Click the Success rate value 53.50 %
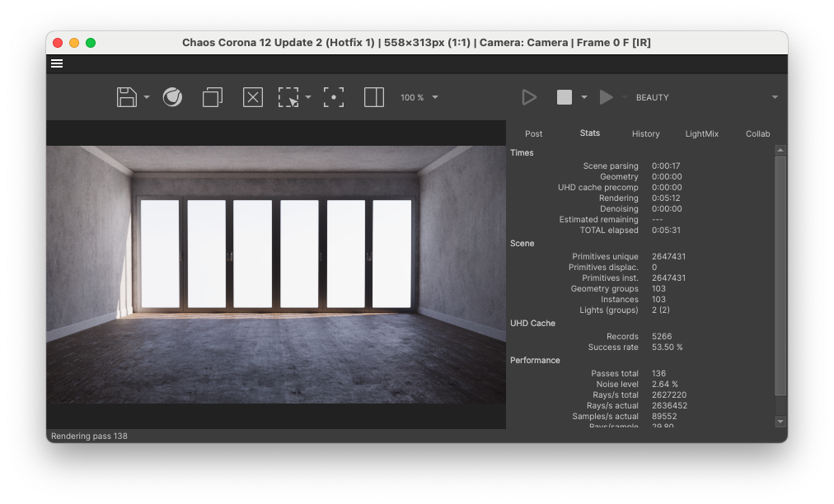Image resolution: width=834 pixels, height=504 pixels. tap(667, 348)
